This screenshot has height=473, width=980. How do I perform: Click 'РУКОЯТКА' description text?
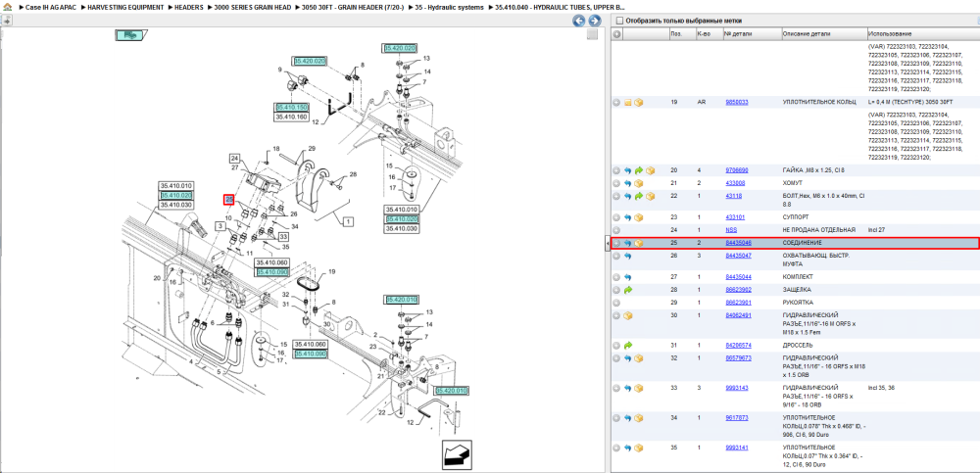point(798,303)
